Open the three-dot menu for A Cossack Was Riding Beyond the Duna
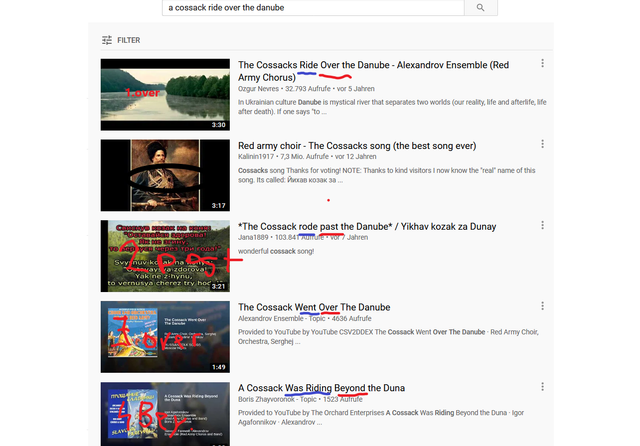Image resolution: width=640 pixels, height=446 pixels. (x=542, y=387)
